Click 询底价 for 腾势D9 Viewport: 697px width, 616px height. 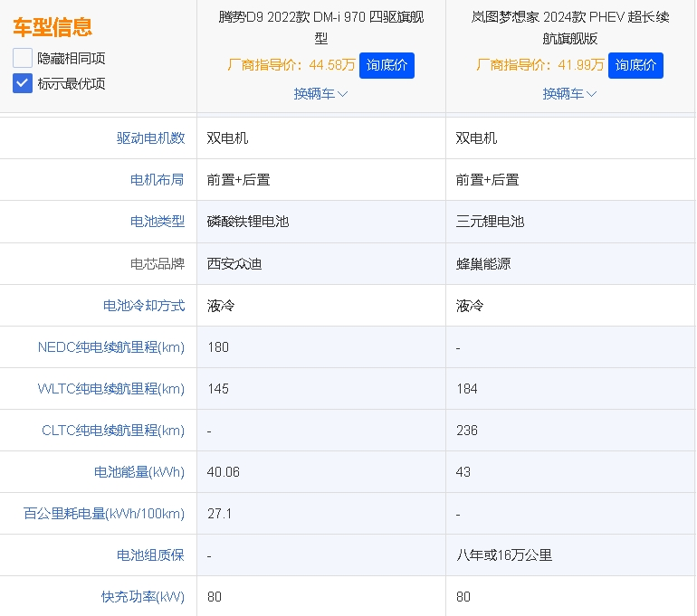coord(387,65)
